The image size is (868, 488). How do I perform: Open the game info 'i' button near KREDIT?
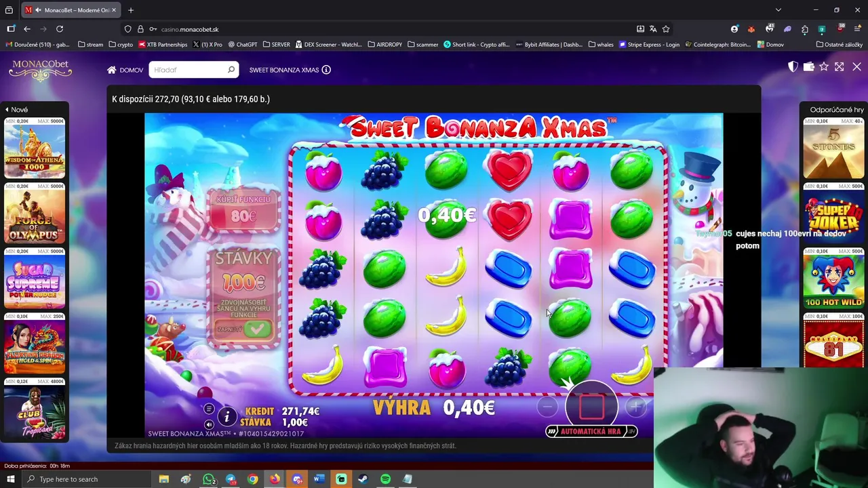pos(227,416)
